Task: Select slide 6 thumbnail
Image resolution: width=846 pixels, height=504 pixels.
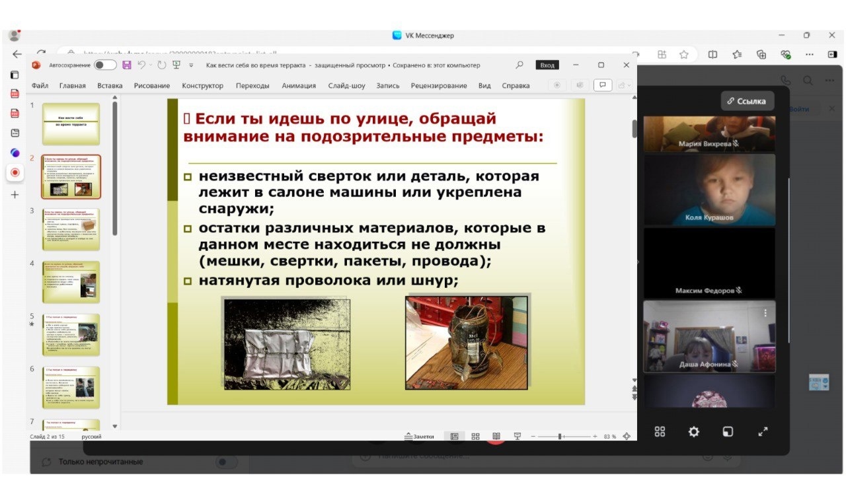Action: point(71,388)
